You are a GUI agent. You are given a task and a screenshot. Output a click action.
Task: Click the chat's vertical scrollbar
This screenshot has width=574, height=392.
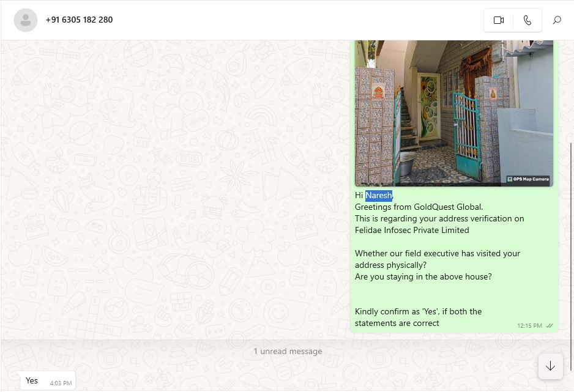[x=571, y=256]
